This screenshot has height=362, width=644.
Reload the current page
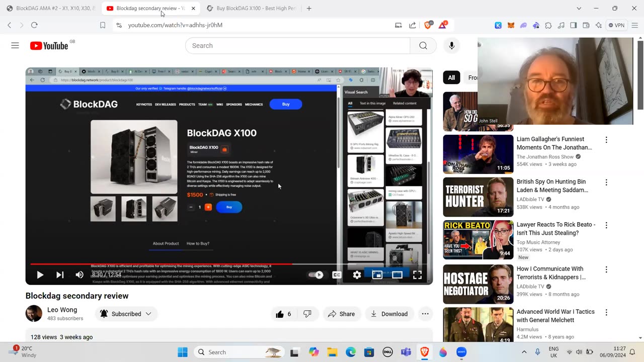(x=34, y=25)
